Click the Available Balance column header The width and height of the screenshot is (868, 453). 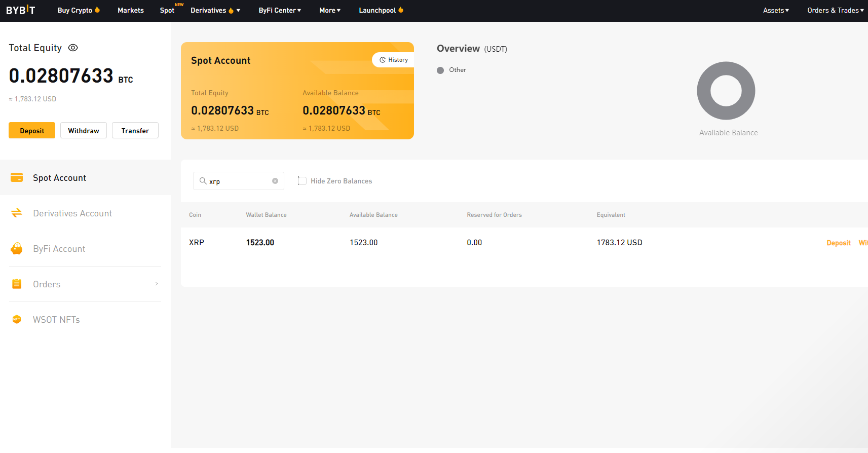click(373, 215)
